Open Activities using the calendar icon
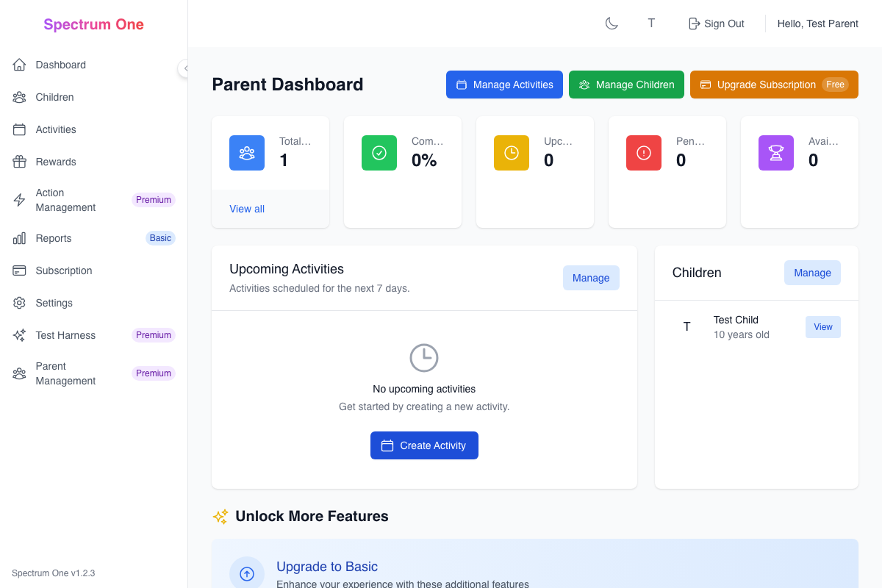The height and width of the screenshot is (588, 882). pos(20,129)
